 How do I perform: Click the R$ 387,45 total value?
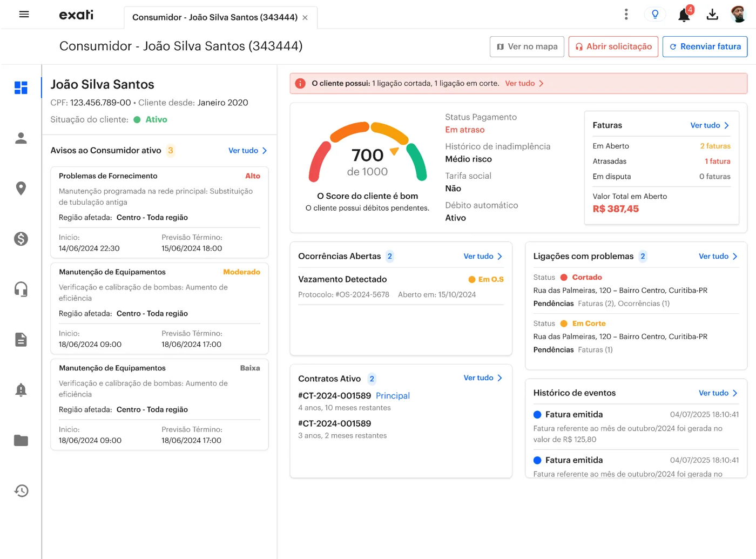click(x=616, y=209)
